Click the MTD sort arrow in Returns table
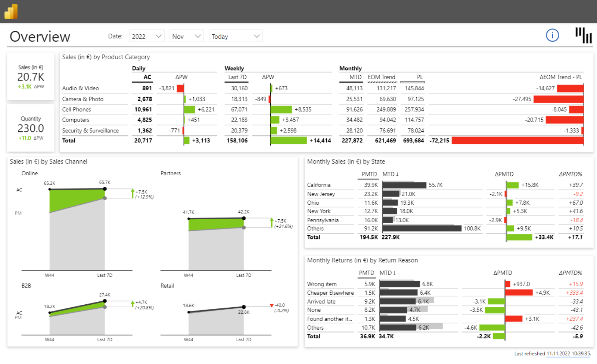This screenshot has width=597, height=364. click(394, 273)
